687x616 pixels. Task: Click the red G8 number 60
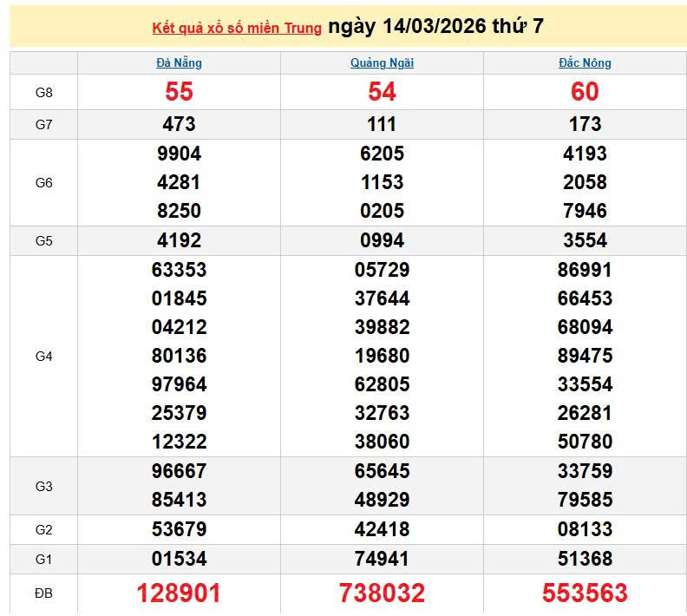click(x=585, y=92)
